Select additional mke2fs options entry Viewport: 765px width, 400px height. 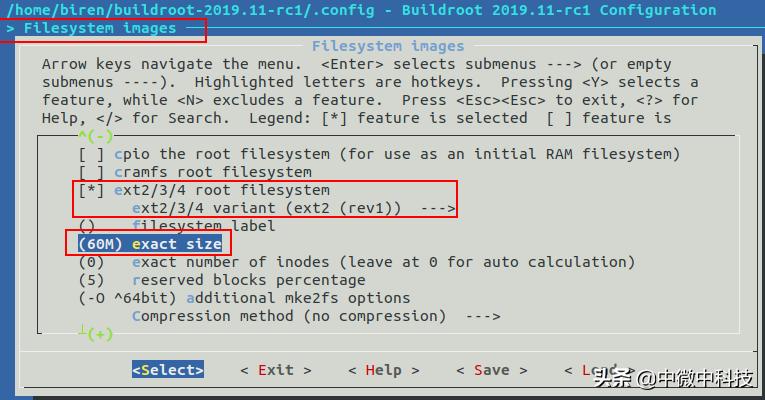(244, 298)
